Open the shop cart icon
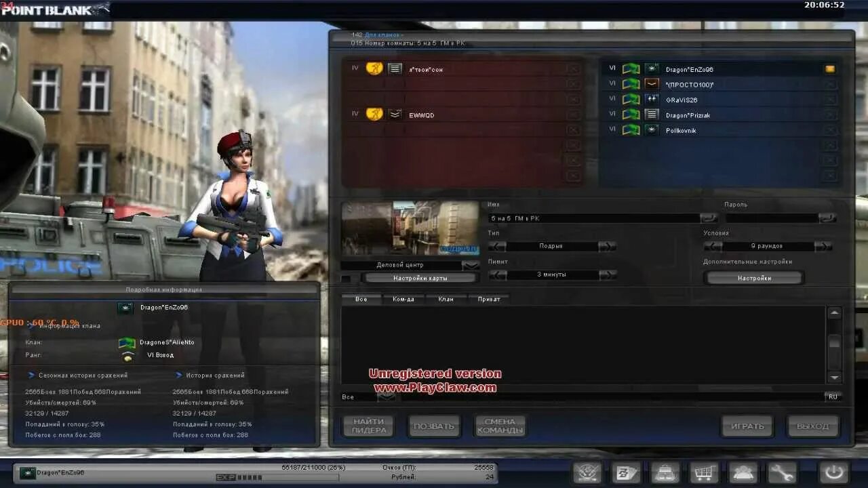The width and height of the screenshot is (868, 488). [705, 472]
